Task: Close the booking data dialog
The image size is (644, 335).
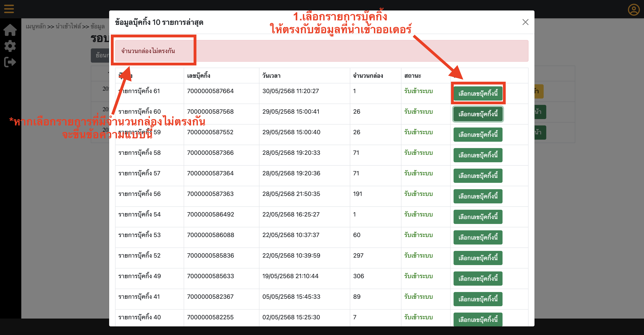Action: click(525, 22)
